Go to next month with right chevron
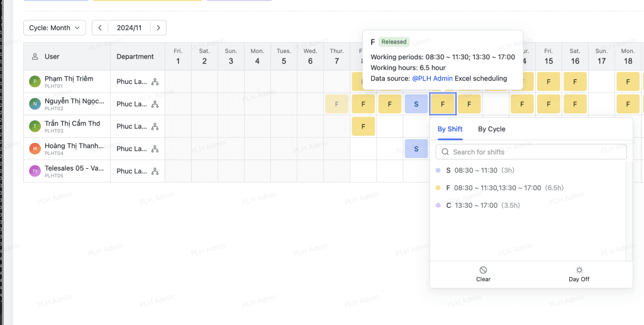Viewport: 644px width, 325px height. pyautogui.click(x=158, y=28)
